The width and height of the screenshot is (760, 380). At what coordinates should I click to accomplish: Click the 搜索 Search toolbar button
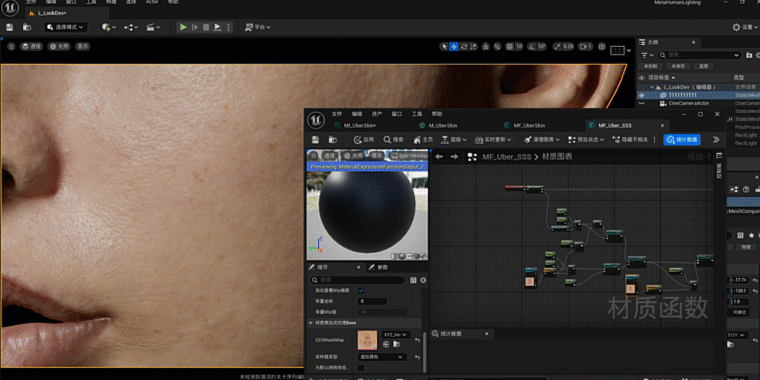point(393,140)
